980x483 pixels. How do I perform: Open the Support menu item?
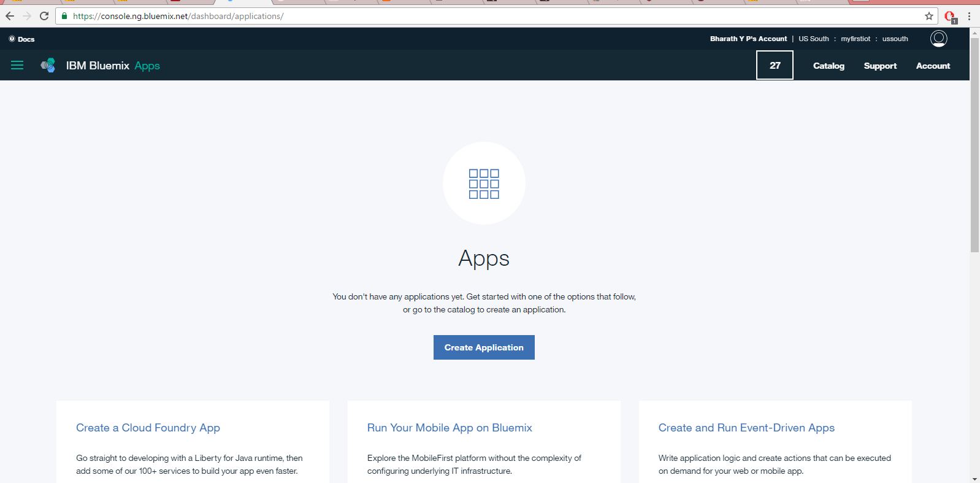[880, 66]
